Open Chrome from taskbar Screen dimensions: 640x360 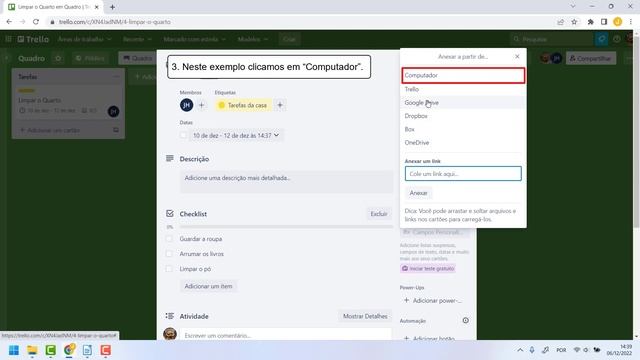[x=69, y=350]
